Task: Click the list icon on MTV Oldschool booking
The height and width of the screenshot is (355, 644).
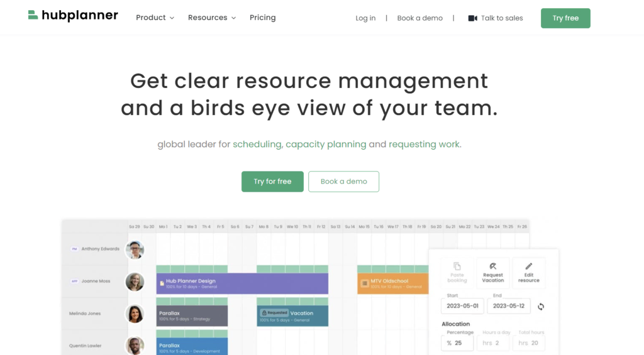Action: tap(364, 283)
